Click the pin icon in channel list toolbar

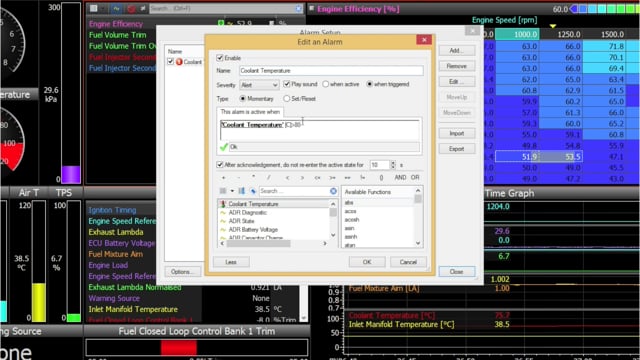pos(143,9)
